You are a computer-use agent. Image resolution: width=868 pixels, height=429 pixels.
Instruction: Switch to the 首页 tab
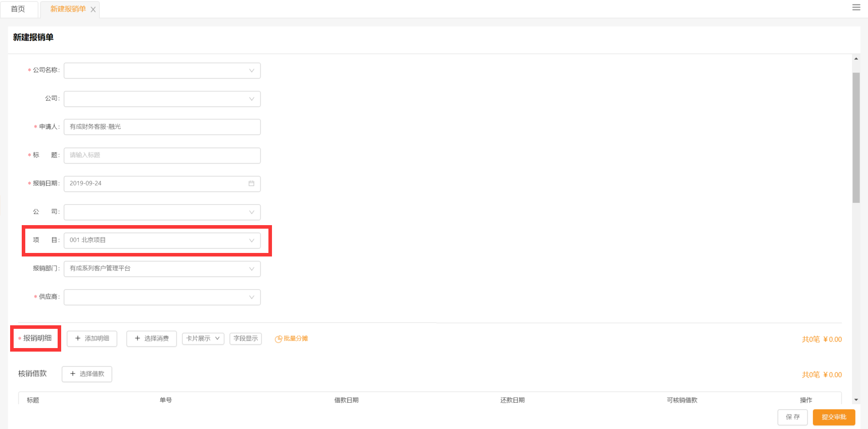[18, 9]
